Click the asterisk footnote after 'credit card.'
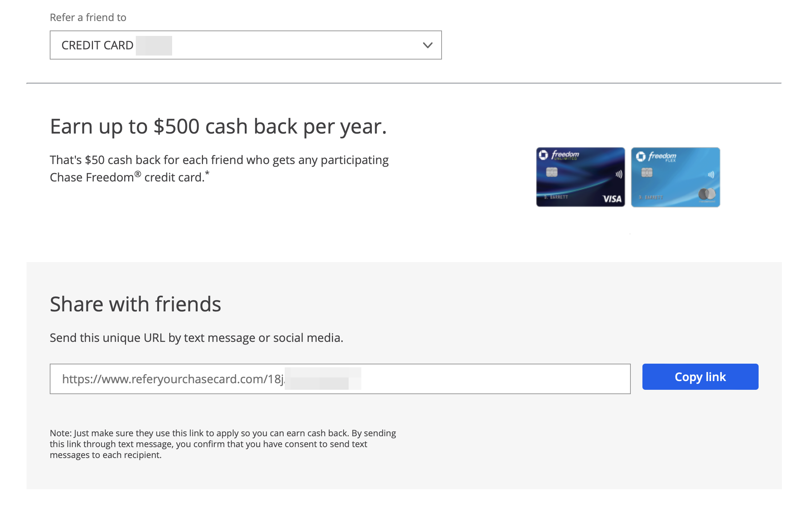Image resolution: width=812 pixels, height=511 pixels. click(x=207, y=173)
